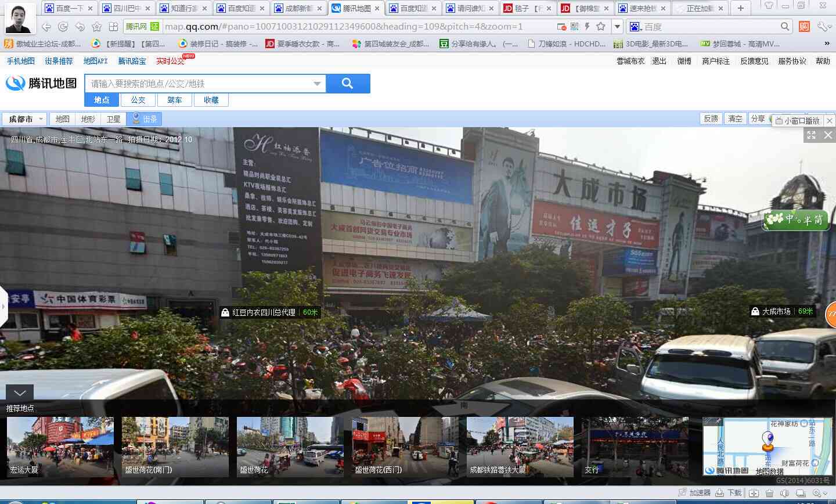Click the undo close-tab arrow icon

tap(80, 27)
